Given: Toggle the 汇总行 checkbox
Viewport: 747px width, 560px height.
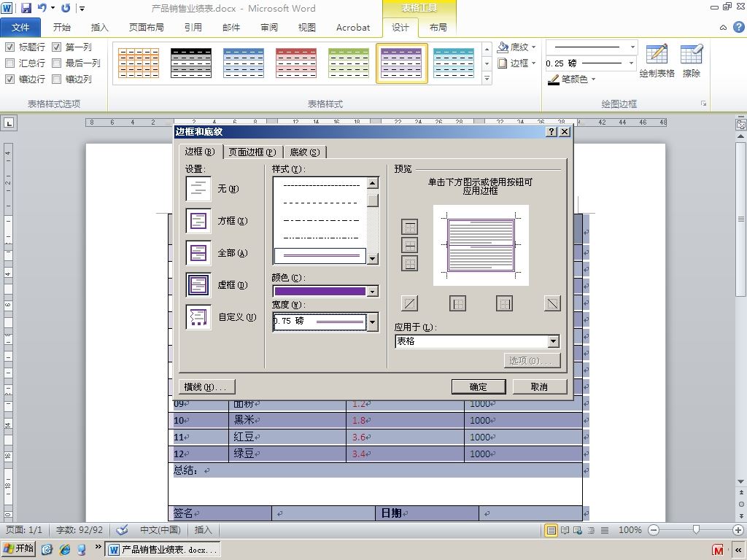Looking at the screenshot, I should (9, 63).
